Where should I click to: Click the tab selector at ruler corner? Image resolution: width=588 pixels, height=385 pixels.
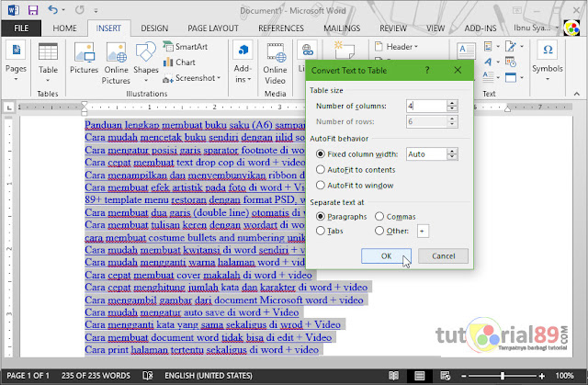point(9,108)
